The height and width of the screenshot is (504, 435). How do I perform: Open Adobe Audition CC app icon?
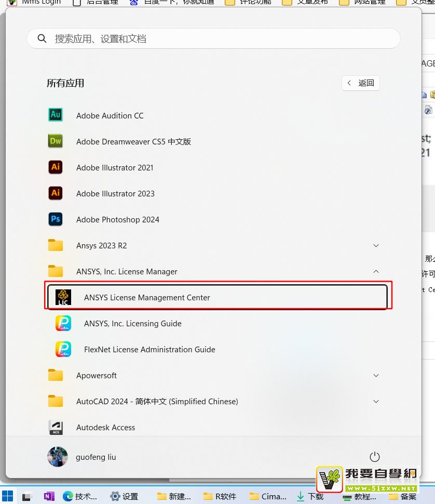[56, 115]
